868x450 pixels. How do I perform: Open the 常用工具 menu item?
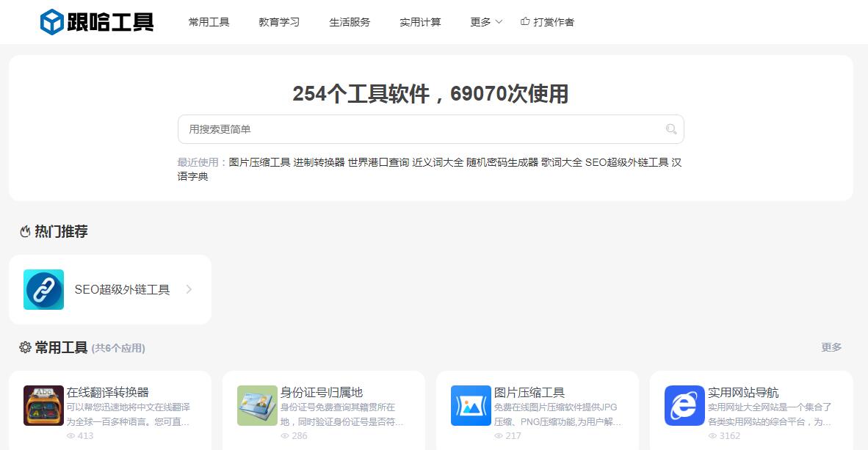pos(209,22)
